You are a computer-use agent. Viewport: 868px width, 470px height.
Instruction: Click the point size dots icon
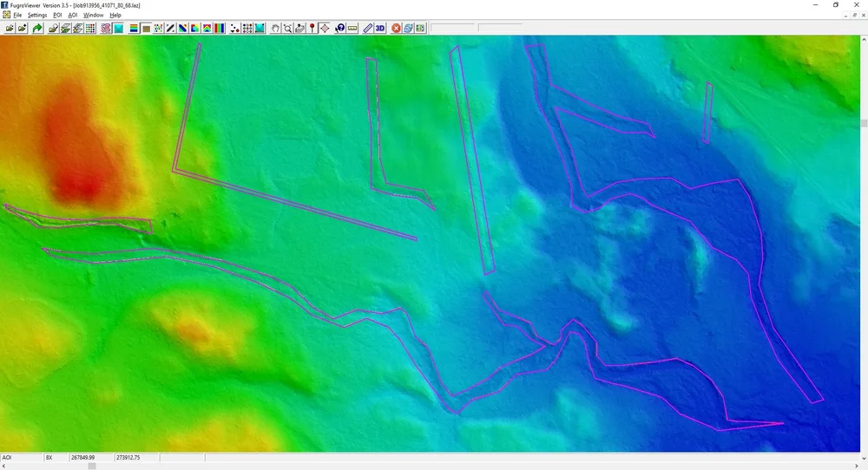pyautogui.click(x=234, y=29)
